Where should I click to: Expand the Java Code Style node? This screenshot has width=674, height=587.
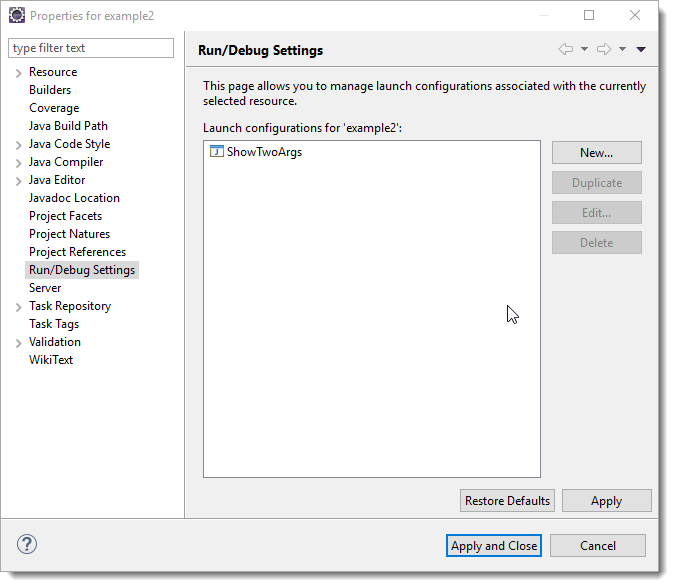click(18, 145)
